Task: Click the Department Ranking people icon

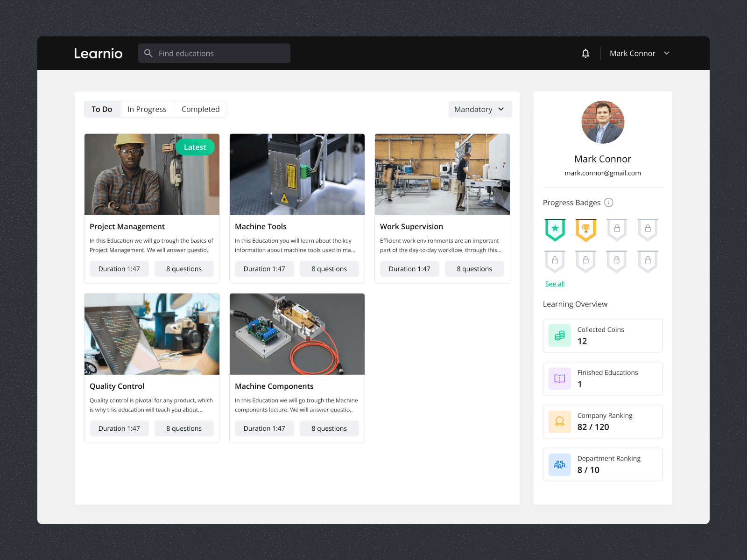Action: tap(560, 464)
